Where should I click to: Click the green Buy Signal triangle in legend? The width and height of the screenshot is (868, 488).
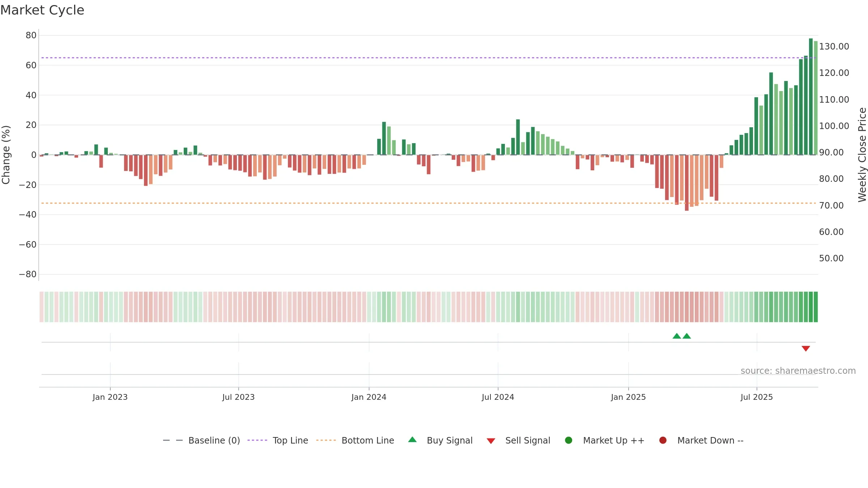point(412,440)
